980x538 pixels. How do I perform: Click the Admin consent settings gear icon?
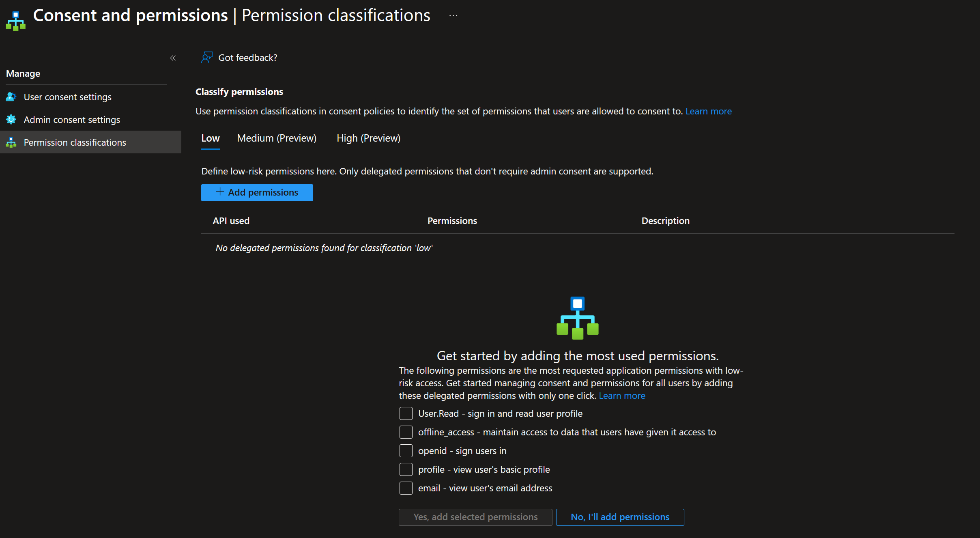click(11, 120)
